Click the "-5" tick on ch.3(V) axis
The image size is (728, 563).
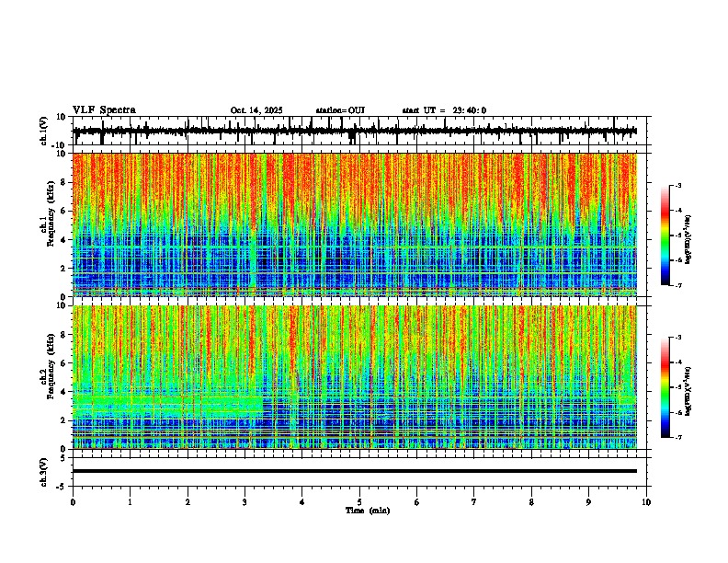click(63, 487)
